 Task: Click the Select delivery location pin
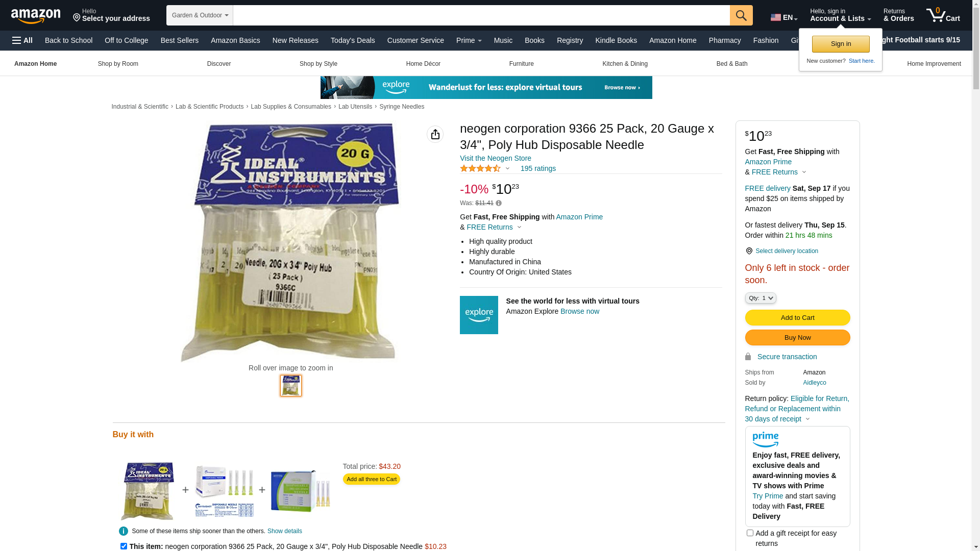click(x=749, y=251)
